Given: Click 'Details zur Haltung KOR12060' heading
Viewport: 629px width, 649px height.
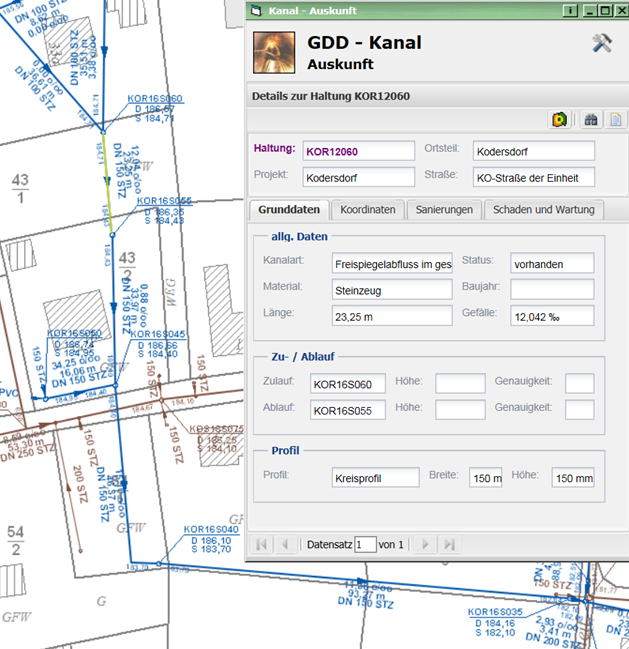Looking at the screenshot, I should point(331,96).
